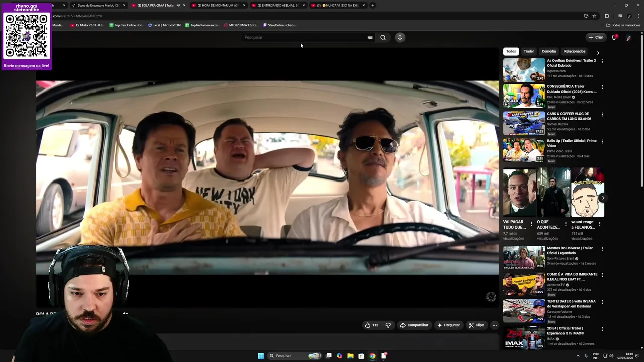Switch to HORA DE MONTAR UM tab
This screenshot has width=644, height=362.
218,5
